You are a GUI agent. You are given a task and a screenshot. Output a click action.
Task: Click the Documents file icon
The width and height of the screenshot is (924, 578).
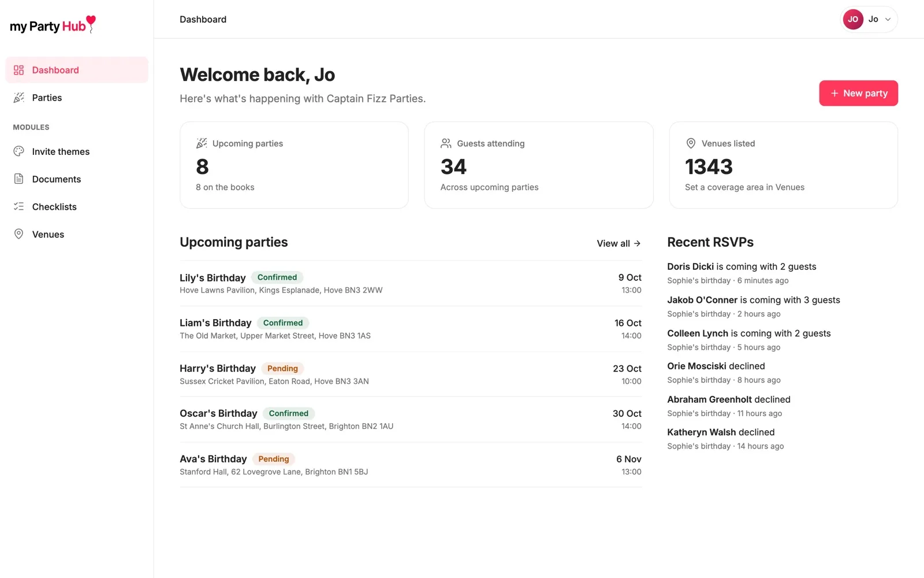18,179
